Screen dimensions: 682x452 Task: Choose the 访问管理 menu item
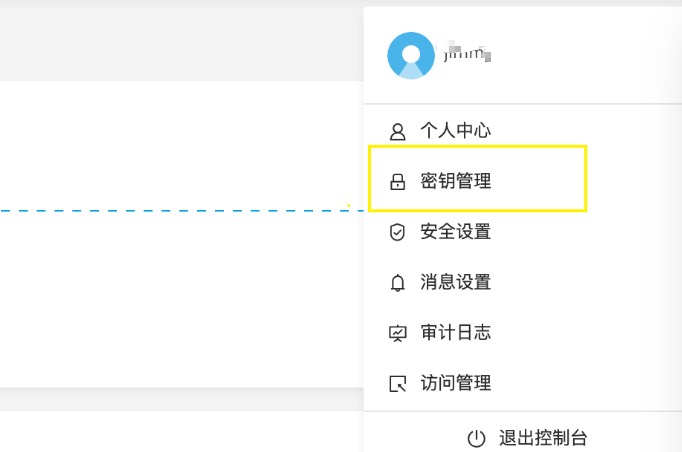click(x=455, y=383)
